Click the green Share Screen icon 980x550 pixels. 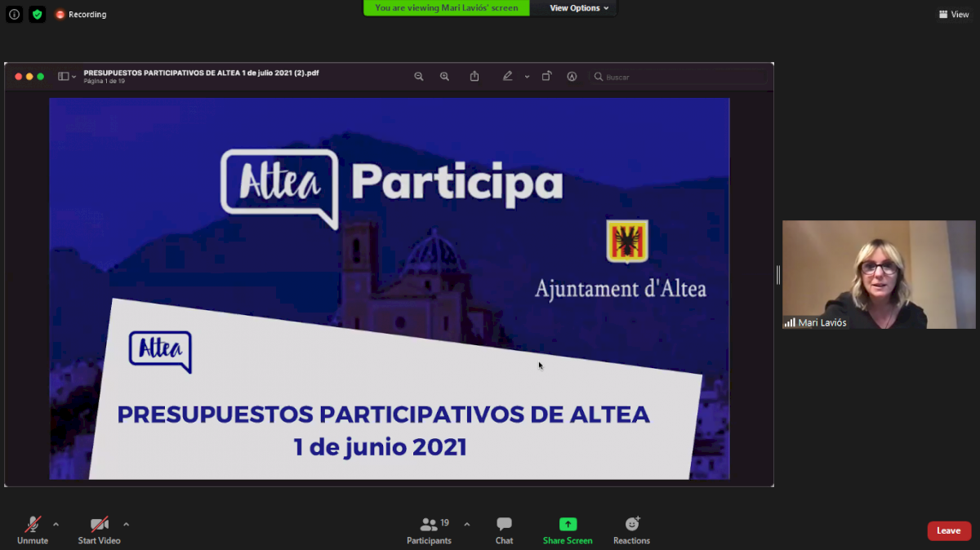click(568, 525)
